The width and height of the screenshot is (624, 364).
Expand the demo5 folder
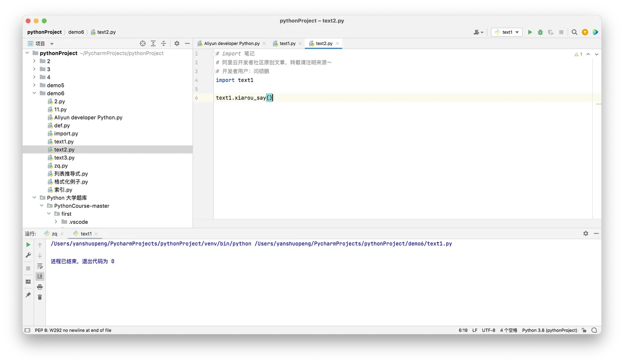point(34,85)
